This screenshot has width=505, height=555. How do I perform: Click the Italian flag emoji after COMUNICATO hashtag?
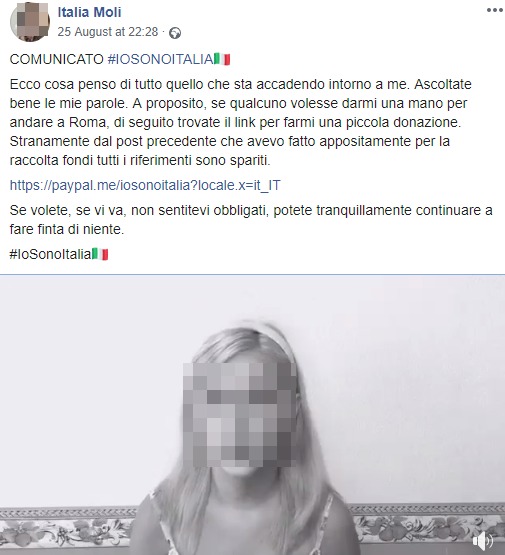point(222,59)
